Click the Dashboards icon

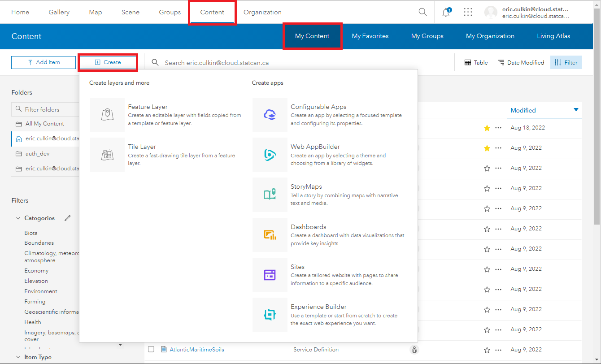pos(270,235)
